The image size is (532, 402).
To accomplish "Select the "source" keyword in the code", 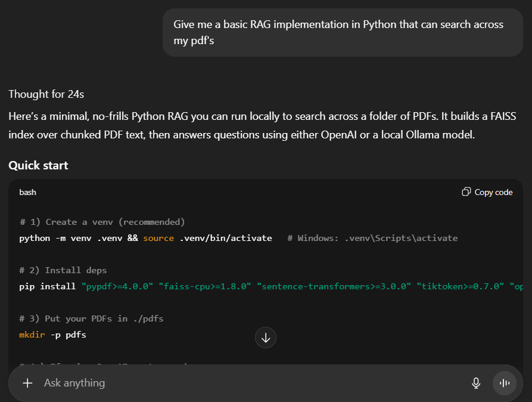I will point(158,237).
